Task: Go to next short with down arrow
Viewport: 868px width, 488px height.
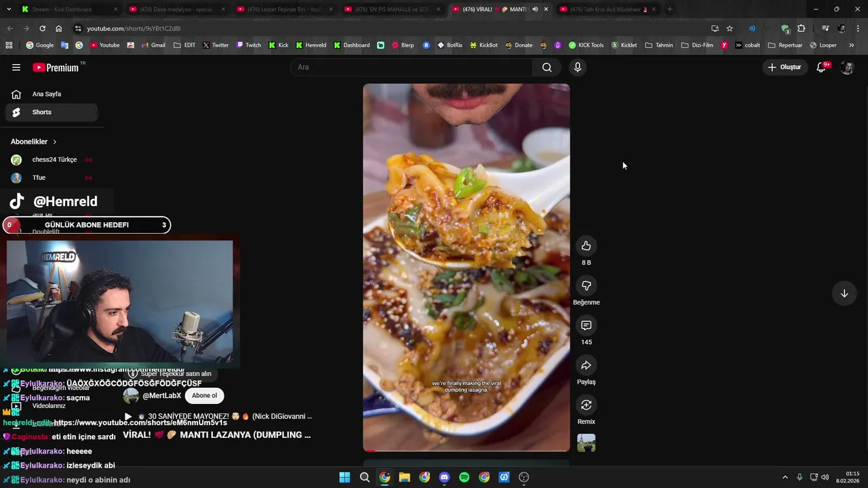Action: (x=844, y=293)
